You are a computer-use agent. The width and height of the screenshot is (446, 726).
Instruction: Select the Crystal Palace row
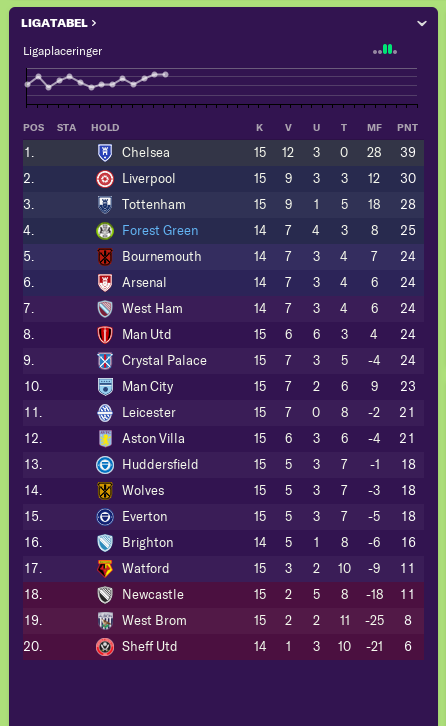pos(223,361)
